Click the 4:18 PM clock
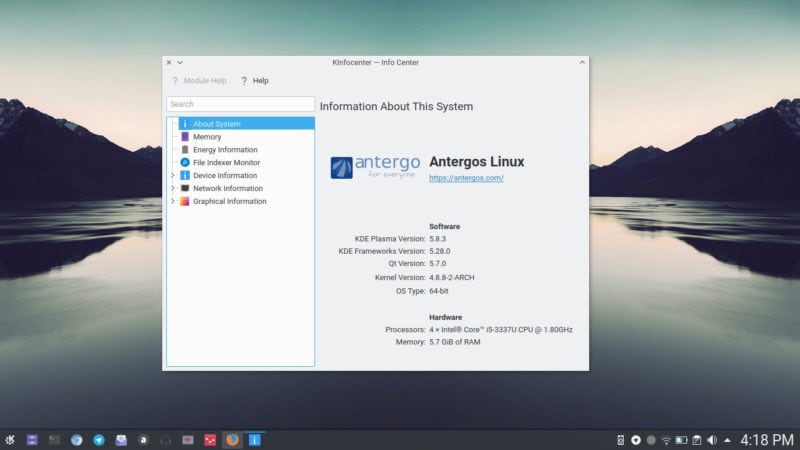Image resolution: width=800 pixels, height=450 pixels. (767, 440)
